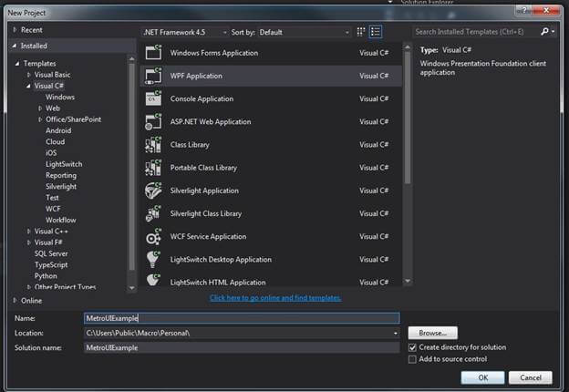Select the Windows Forms Application template icon

(x=153, y=53)
